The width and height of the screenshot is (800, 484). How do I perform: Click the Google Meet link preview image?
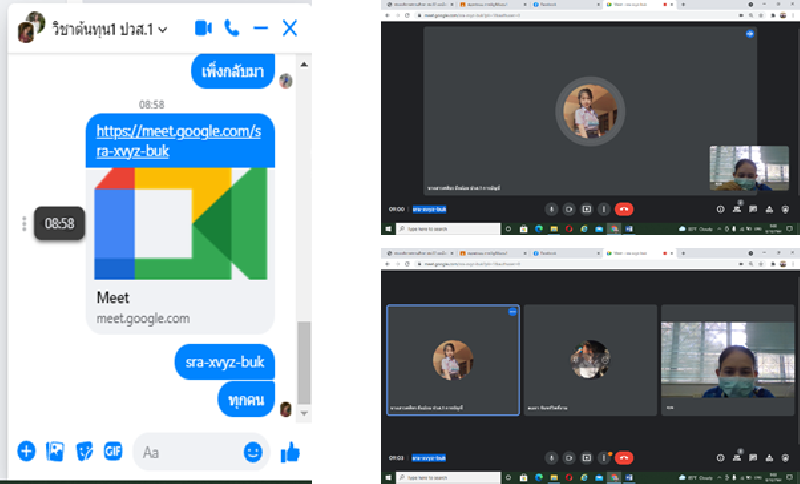click(x=181, y=223)
